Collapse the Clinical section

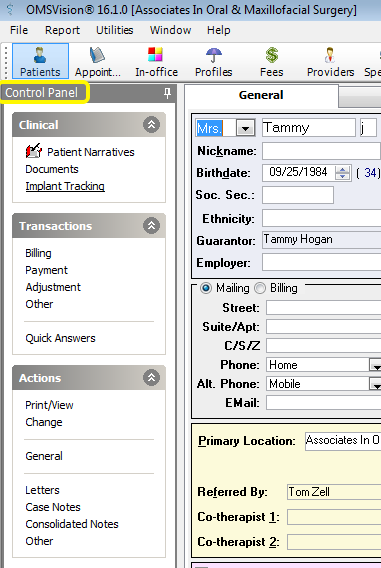pos(151,125)
